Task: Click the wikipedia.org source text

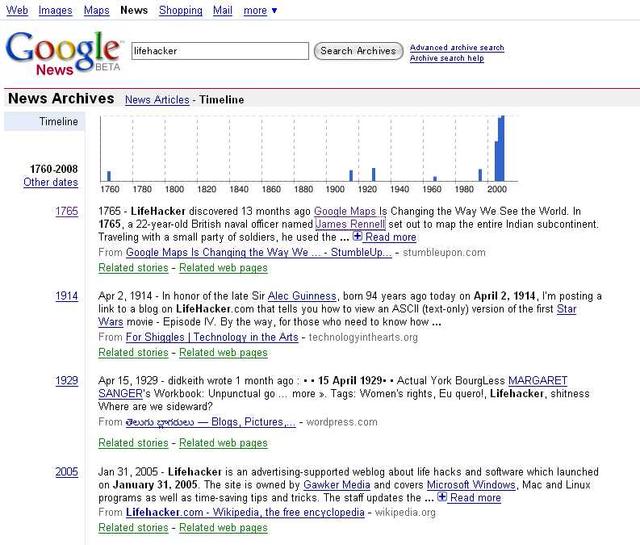Action: coord(405,512)
